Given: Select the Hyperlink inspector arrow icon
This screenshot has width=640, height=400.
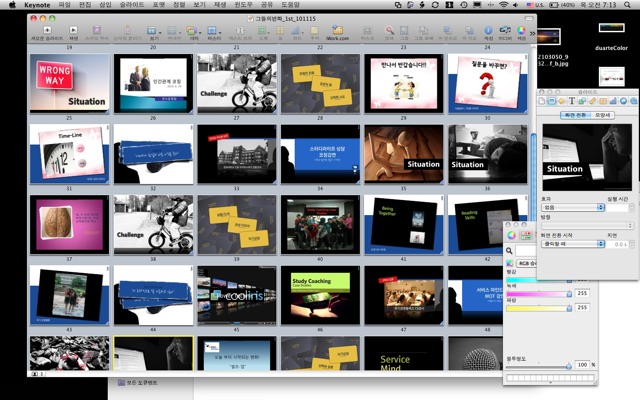Looking at the screenshot, I should coord(623,101).
